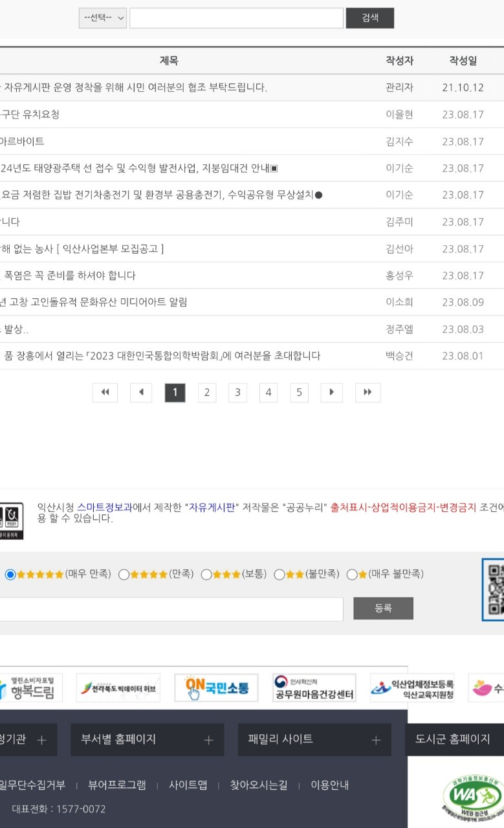This screenshot has height=828, width=504.
Task: Open 공무원마음건강센터 banner
Action: pos(314,688)
